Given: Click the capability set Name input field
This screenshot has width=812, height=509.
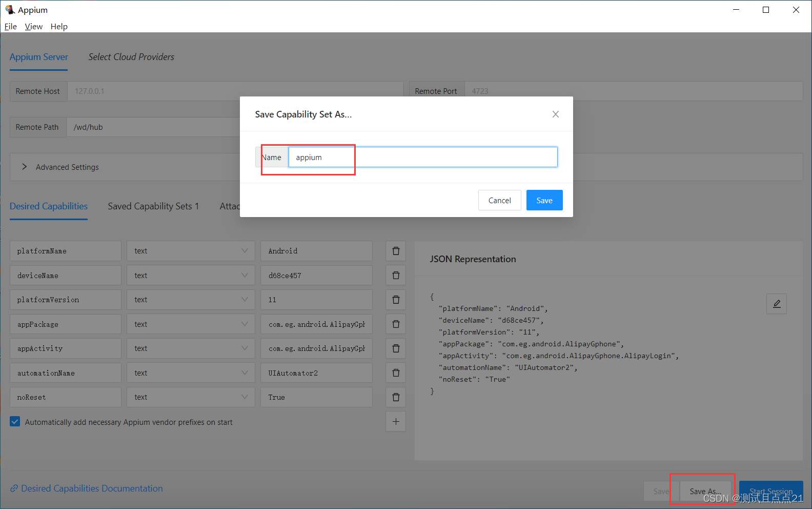Looking at the screenshot, I should point(423,157).
